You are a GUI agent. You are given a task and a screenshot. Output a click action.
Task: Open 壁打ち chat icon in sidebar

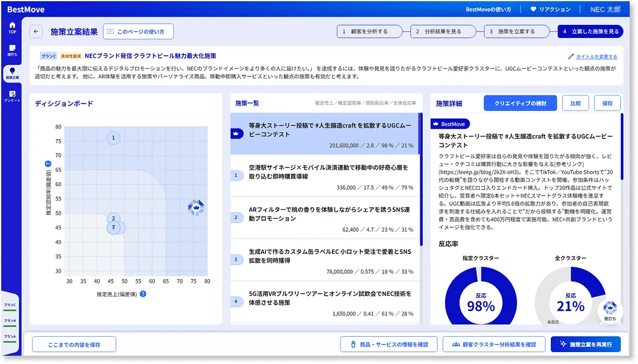tap(12, 50)
